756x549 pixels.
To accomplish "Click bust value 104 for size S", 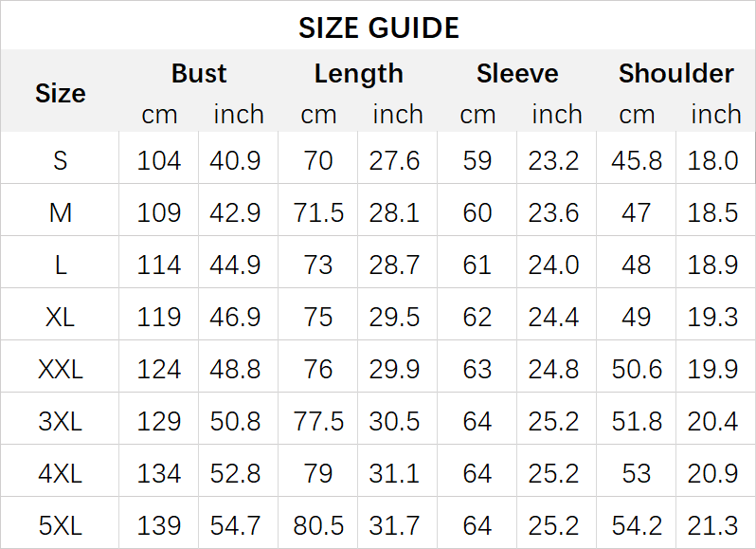I will (x=158, y=160).
